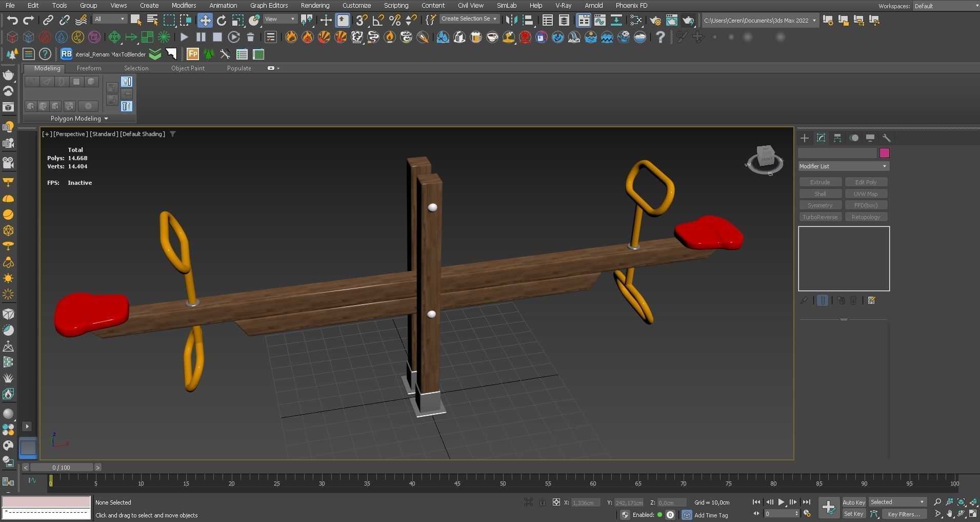Open the V-Ray menu
The height and width of the screenshot is (522, 980).
[x=563, y=5]
